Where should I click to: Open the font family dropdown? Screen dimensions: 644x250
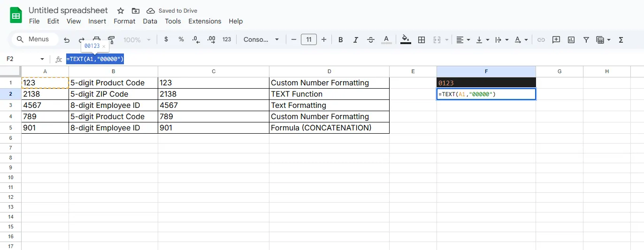click(x=261, y=39)
